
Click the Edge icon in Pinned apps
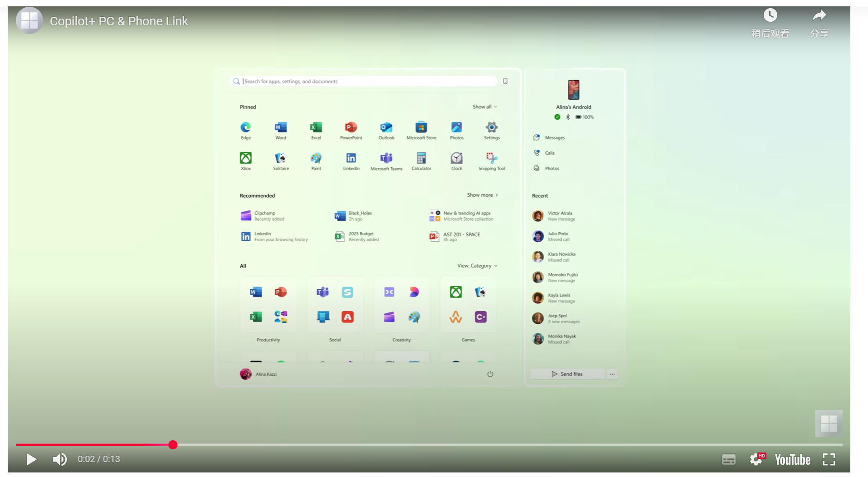245,127
